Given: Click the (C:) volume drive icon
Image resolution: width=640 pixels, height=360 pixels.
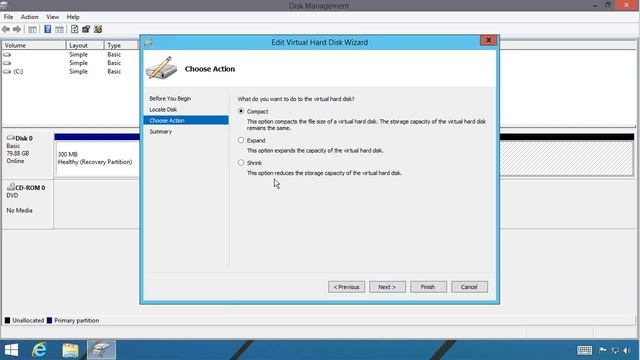Looking at the screenshot, I should [x=7, y=71].
